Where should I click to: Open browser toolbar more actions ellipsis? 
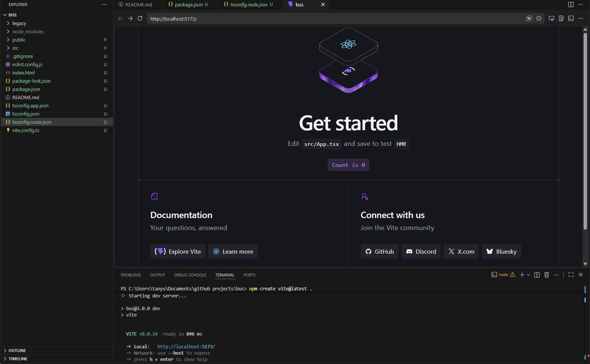click(581, 18)
